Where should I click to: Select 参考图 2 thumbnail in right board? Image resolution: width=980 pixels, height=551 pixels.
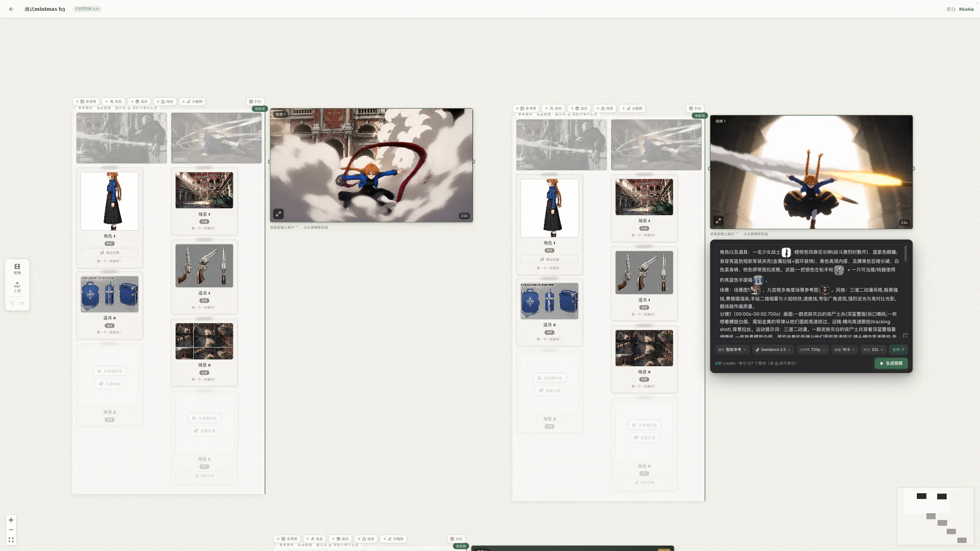pos(656,145)
